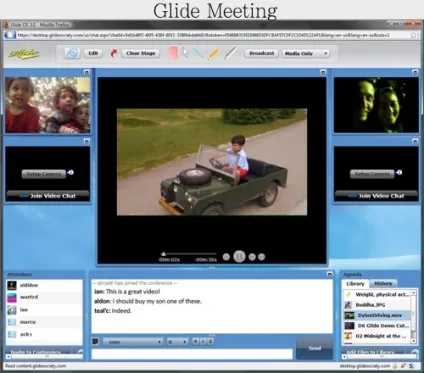
Task: Click the Broadcast button
Action: point(262,53)
